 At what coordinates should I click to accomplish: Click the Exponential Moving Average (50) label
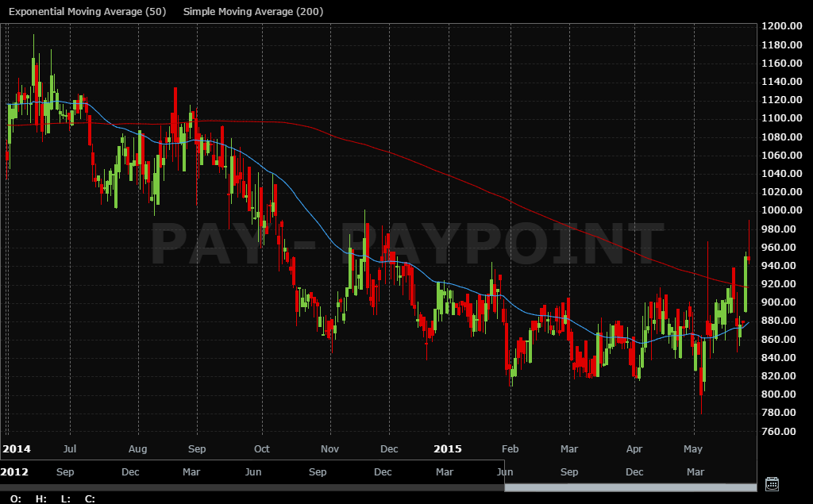87,12
